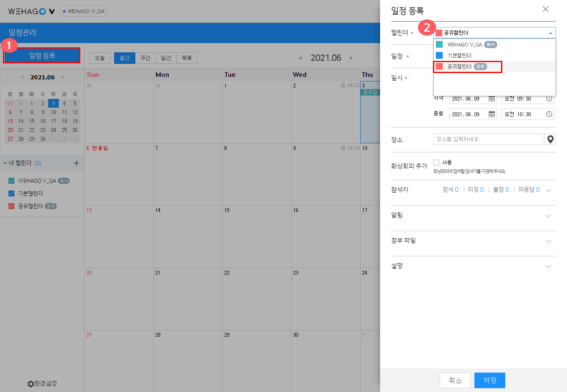Screen dimensions: 567x392
Task: Click the map pin location icon
Action: click(x=550, y=139)
